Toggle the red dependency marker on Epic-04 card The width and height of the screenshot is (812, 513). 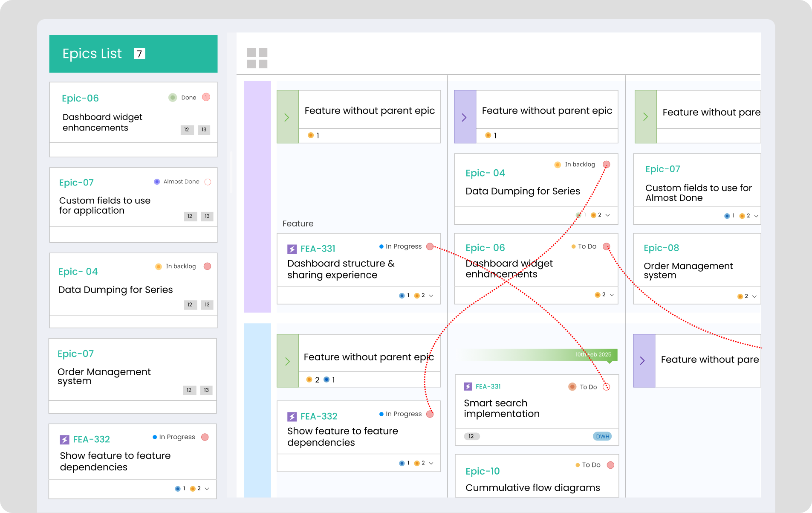607,164
